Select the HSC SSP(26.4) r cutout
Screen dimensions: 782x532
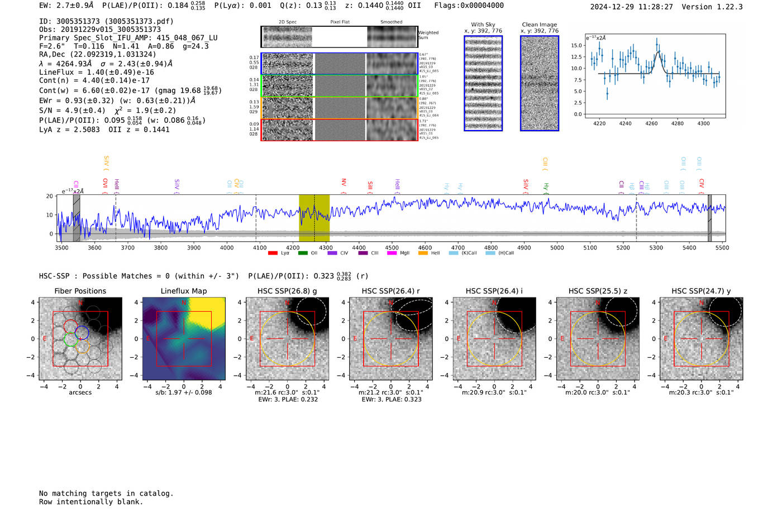[x=391, y=339]
